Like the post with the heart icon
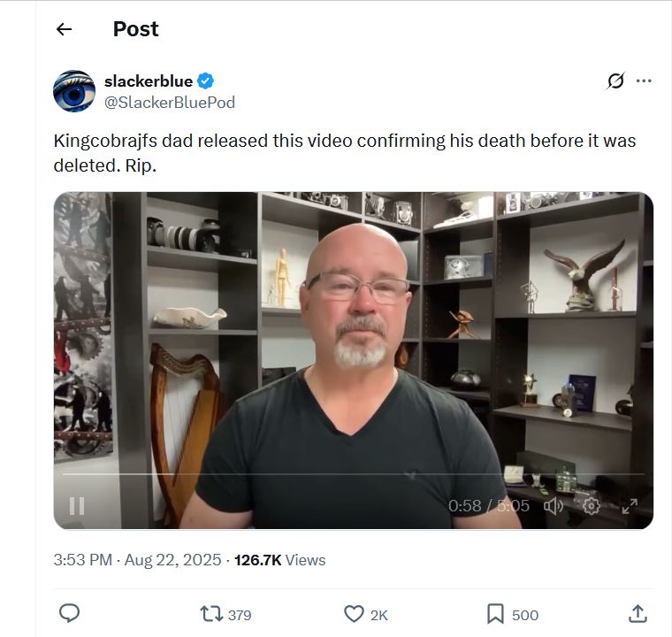 click(x=365, y=614)
